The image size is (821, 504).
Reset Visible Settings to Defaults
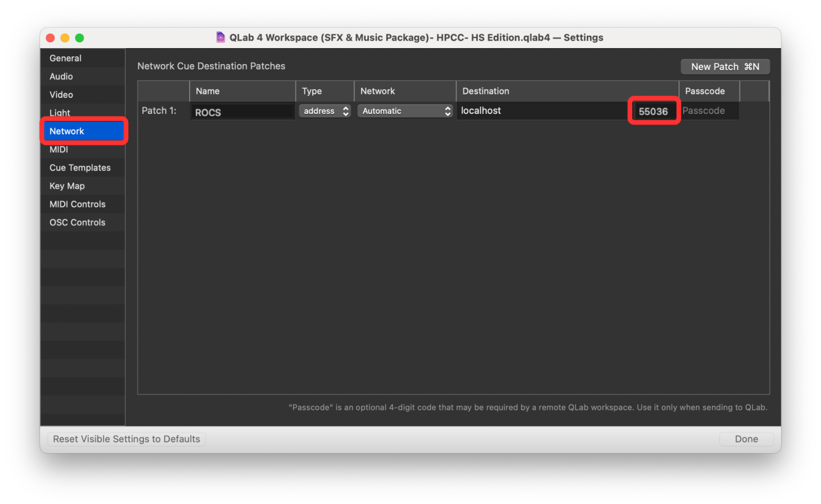click(x=126, y=439)
